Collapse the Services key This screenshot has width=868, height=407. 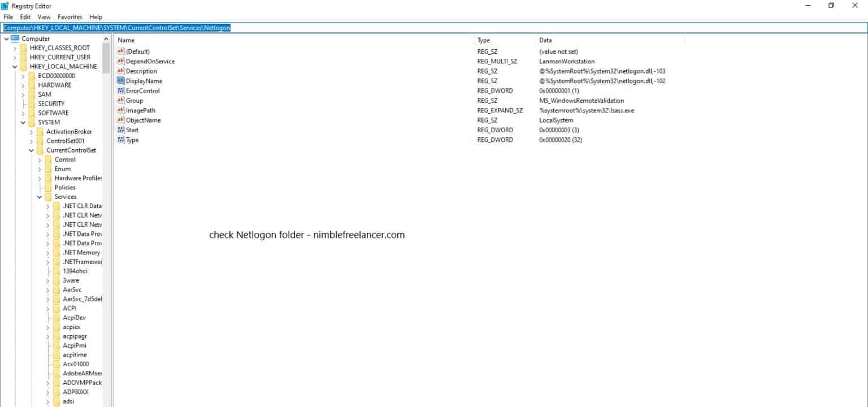tap(40, 196)
